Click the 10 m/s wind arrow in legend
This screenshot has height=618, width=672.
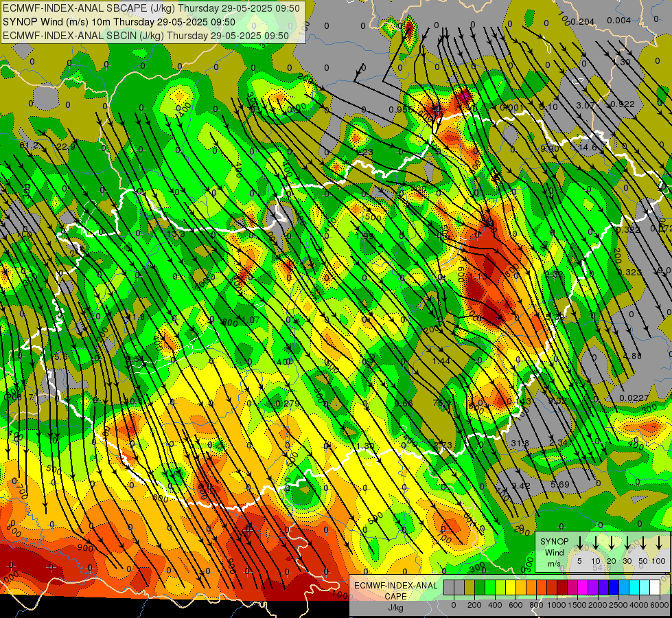(x=595, y=543)
